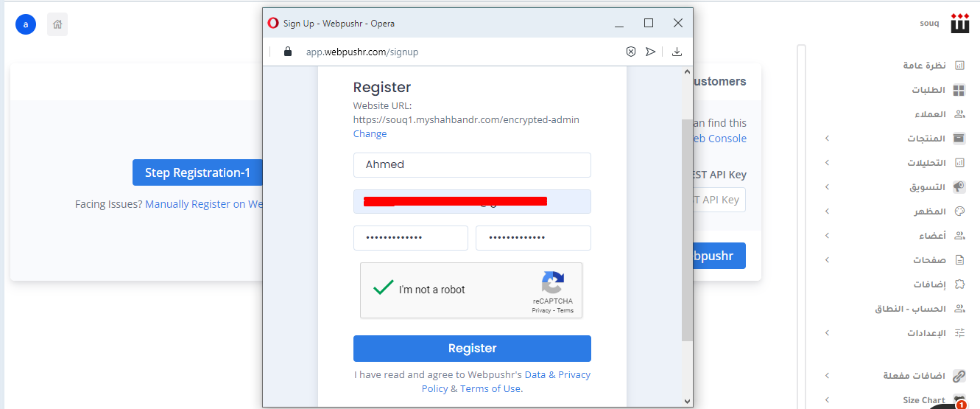Focus the REST API Key input field
980x409 pixels.
719,200
